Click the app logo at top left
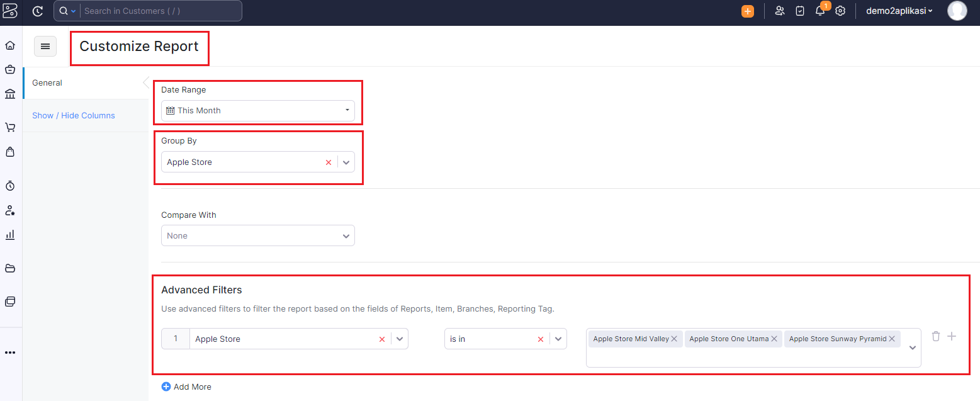This screenshot has width=980, height=401. pyautogui.click(x=10, y=11)
